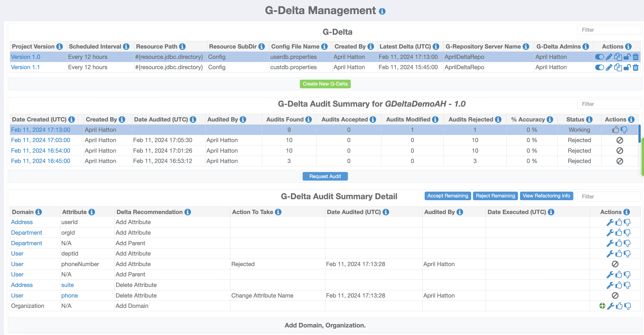Click thumbs up on Working audit row
644x335 pixels.
[x=615, y=130]
